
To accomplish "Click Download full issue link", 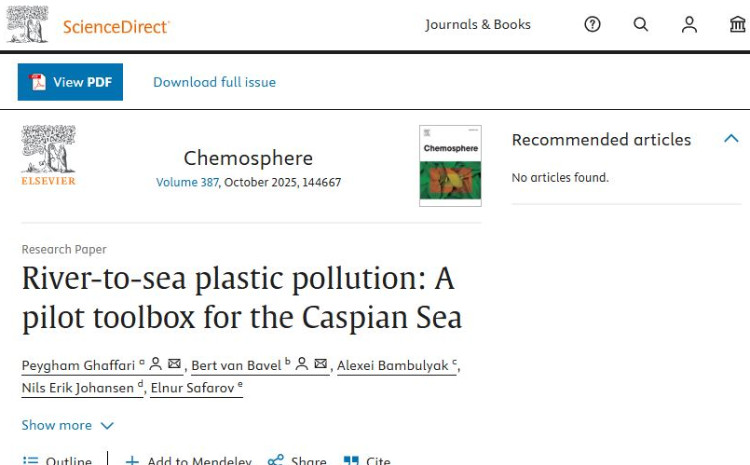I will coord(214,82).
